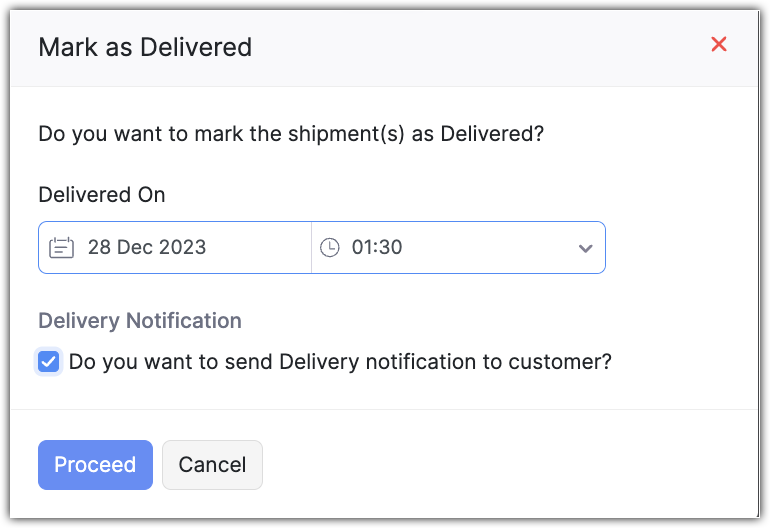770x528 pixels.
Task: Click the clock icon beside 01:30
Action: click(330, 248)
